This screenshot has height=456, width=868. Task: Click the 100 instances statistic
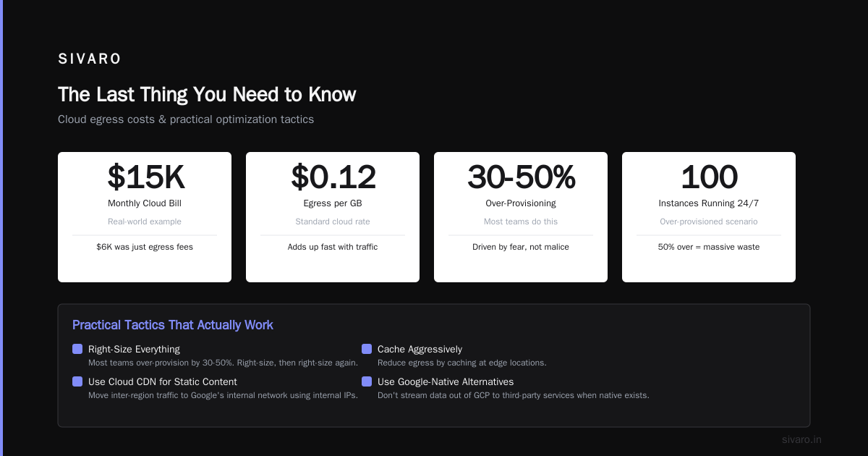[x=709, y=177]
